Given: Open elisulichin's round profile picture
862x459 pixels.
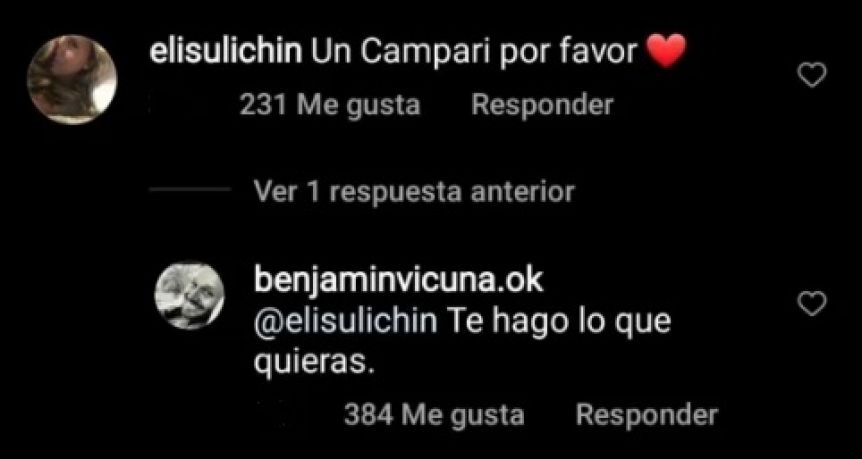Looking at the screenshot, I should coord(72,80).
